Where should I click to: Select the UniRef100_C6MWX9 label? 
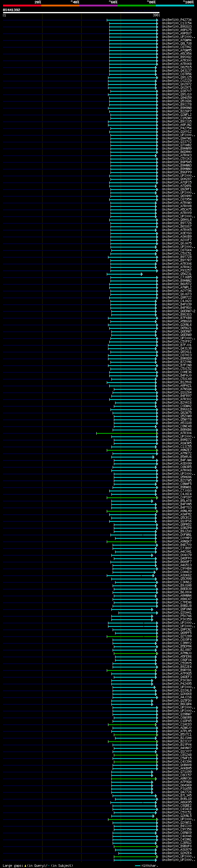[x=177, y=833]
